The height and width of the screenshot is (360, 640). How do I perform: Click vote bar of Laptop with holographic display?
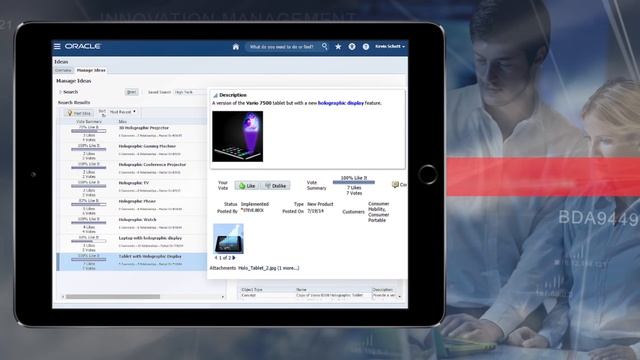click(x=89, y=241)
